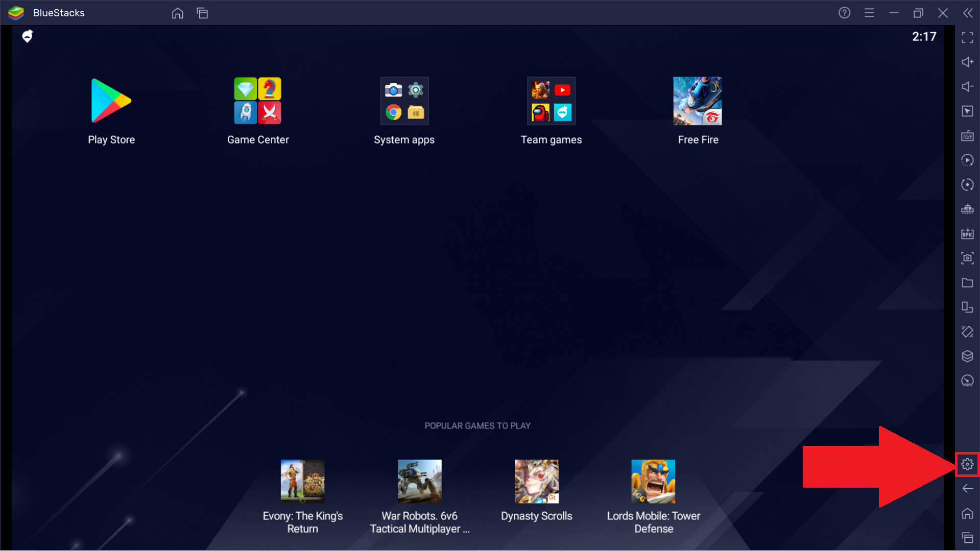Open the BlueStacks hamburger menu

point(870,13)
